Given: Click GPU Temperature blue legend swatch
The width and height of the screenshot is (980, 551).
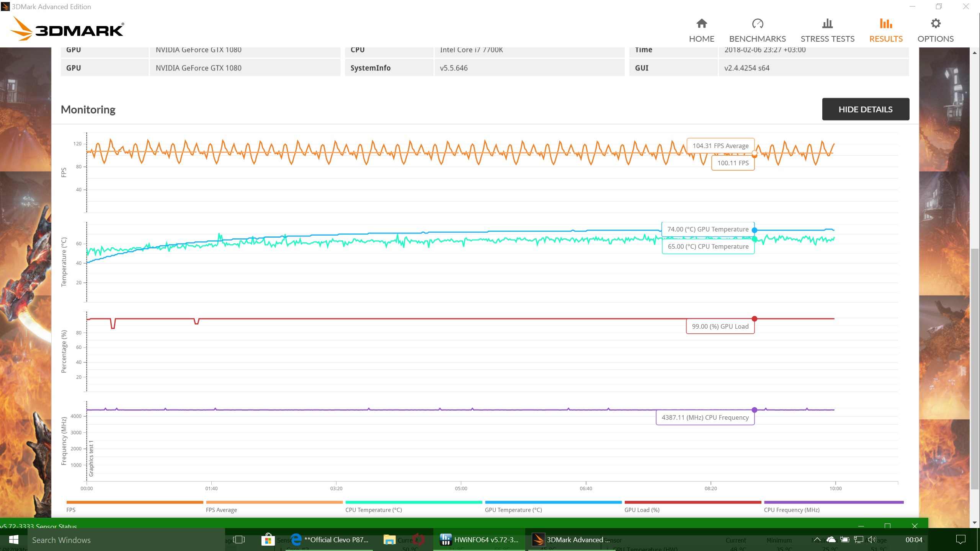Looking at the screenshot, I should coord(553,502).
